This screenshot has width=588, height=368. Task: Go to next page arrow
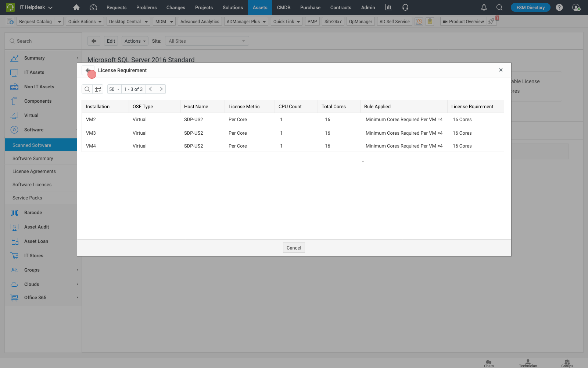[x=161, y=89]
